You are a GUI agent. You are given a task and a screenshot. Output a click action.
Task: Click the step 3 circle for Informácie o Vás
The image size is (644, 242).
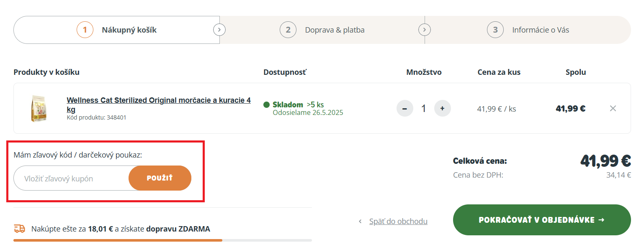click(x=495, y=30)
